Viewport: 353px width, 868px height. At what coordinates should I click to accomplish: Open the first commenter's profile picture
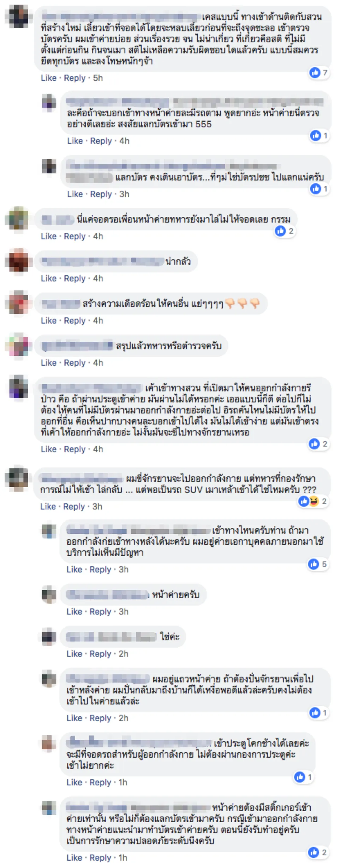19,16
